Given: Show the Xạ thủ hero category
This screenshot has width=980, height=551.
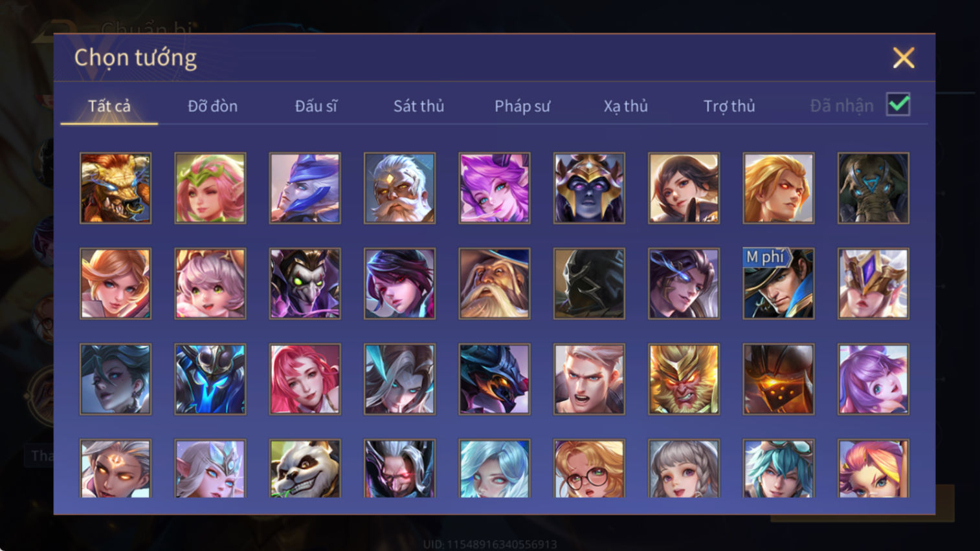Looking at the screenshot, I should tap(626, 106).
